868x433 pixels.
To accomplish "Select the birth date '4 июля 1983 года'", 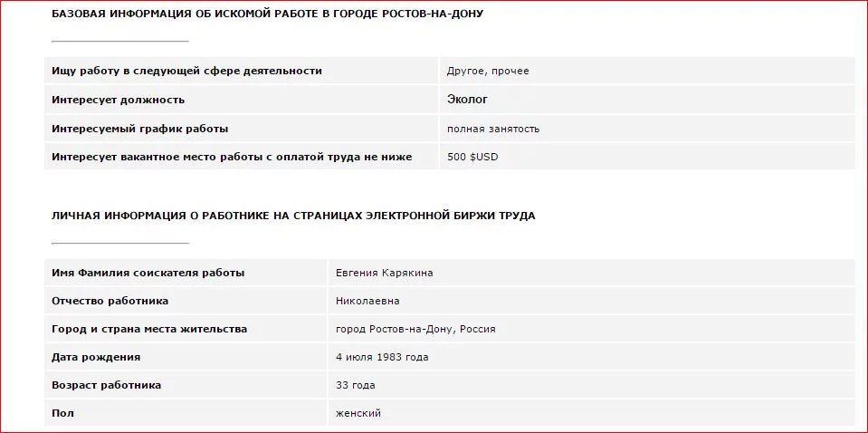I will click(x=382, y=357).
